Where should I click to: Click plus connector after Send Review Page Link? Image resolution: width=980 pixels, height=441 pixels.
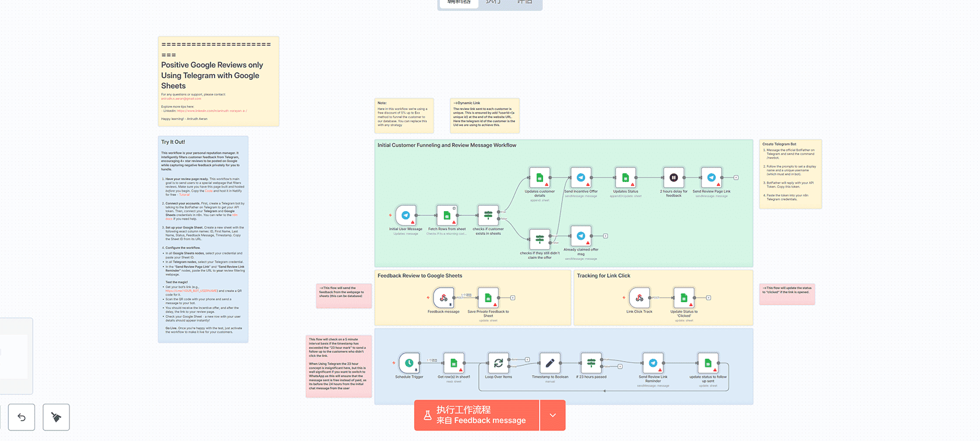point(736,177)
